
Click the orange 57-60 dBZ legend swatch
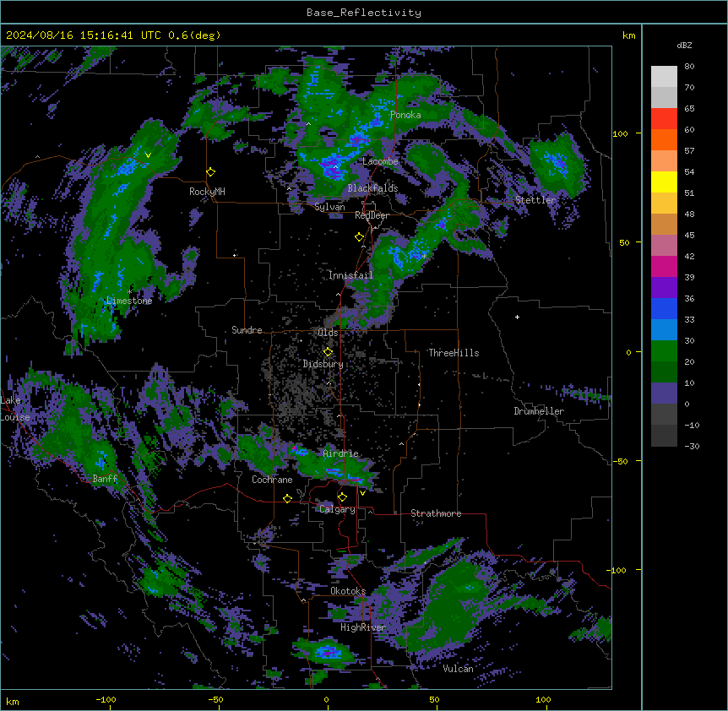(x=664, y=139)
